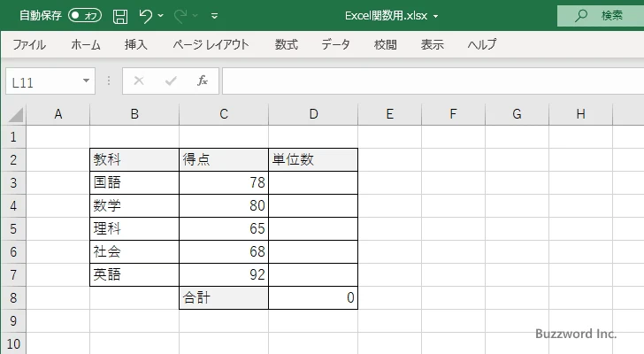The image size is (644, 354).
Task: Click inside the formula bar input
Action: pyautogui.click(x=433, y=81)
